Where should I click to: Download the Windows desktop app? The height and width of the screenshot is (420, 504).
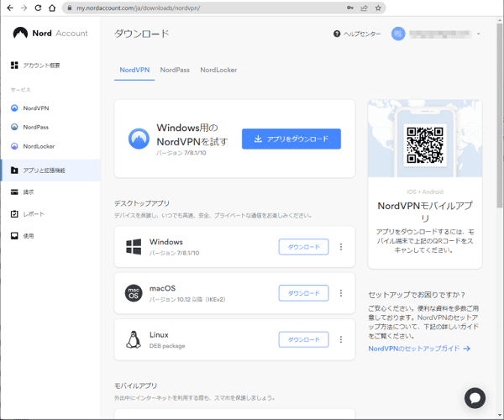point(303,247)
